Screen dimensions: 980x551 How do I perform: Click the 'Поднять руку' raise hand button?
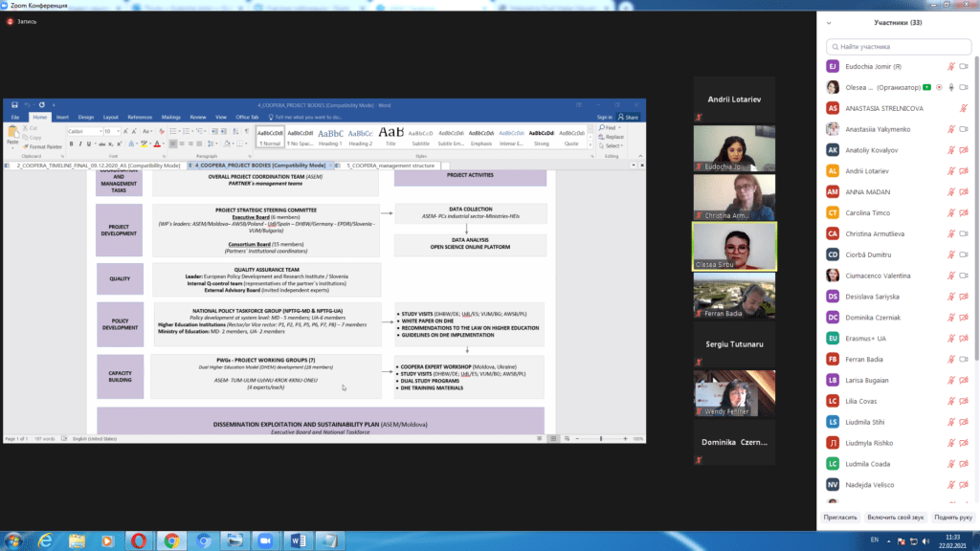click(x=952, y=517)
